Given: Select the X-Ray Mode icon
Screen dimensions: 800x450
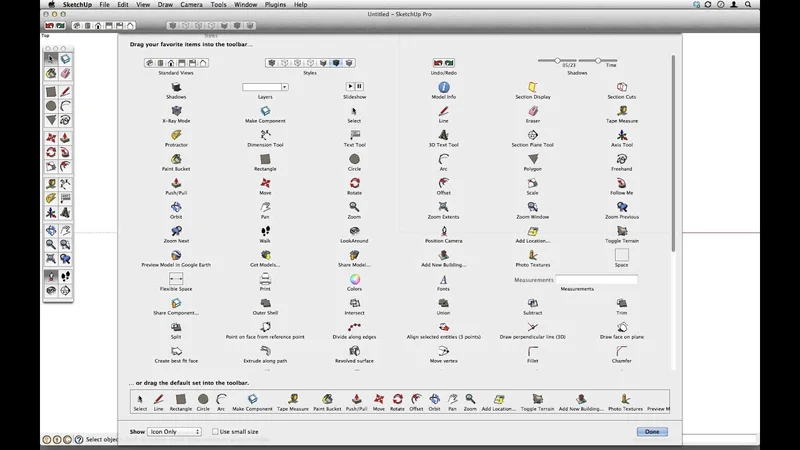Looking at the screenshot, I should (x=176, y=111).
